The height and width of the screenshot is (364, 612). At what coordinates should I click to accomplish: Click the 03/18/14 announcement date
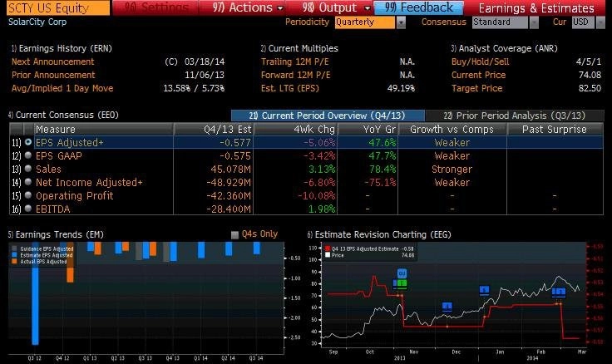pyautogui.click(x=205, y=61)
